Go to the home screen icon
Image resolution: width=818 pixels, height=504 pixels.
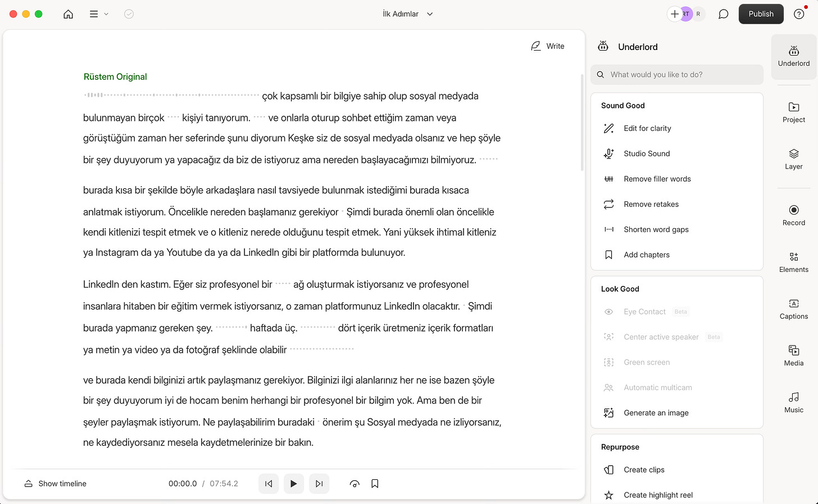(x=68, y=14)
